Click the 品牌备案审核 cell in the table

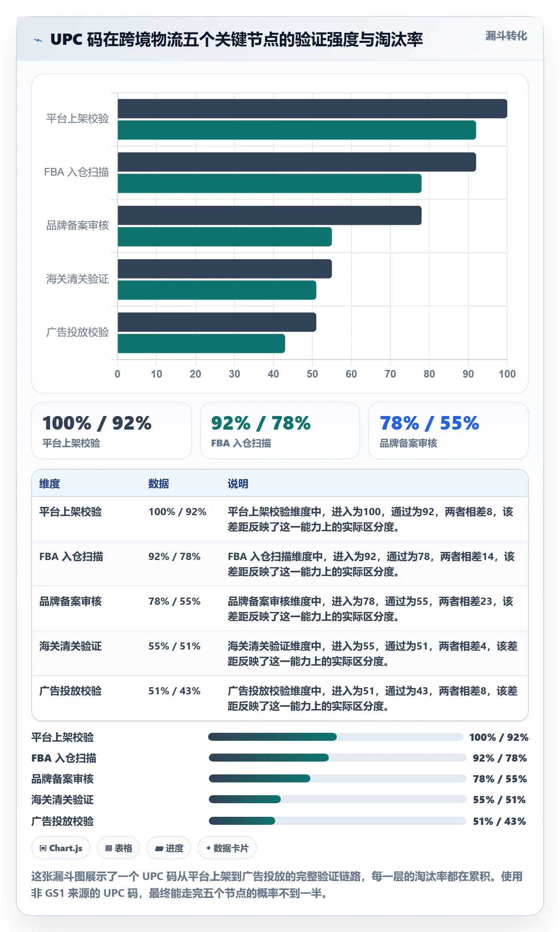pyautogui.click(x=70, y=601)
